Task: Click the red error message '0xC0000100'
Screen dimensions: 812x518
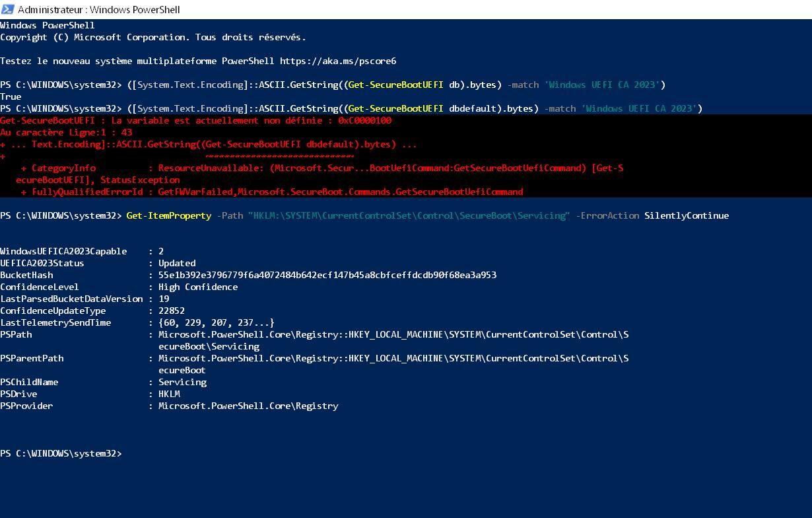Action: click(x=364, y=120)
